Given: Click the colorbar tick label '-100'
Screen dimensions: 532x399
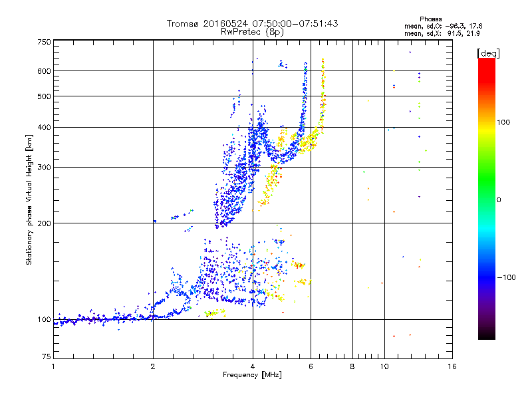Looking at the screenshot, I should click(x=506, y=277).
